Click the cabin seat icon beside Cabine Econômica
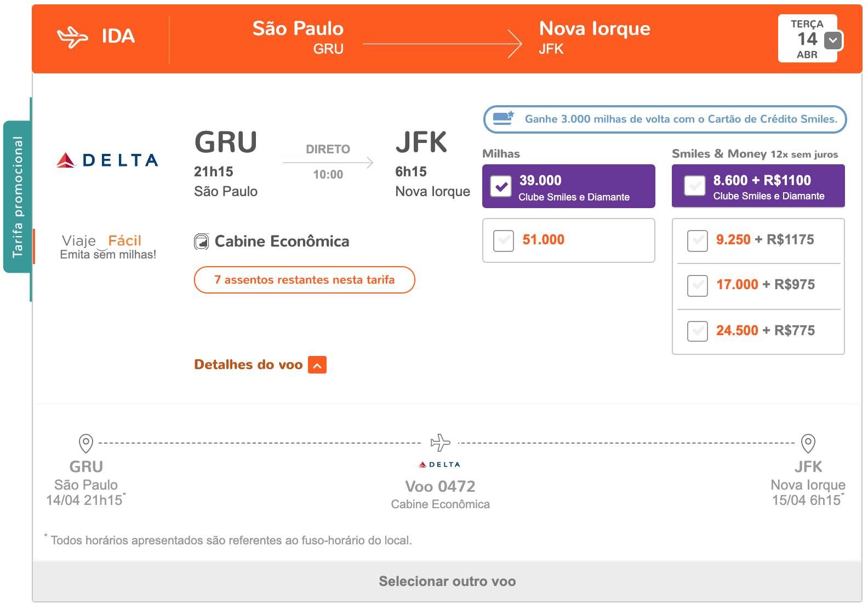868x609 pixels. (202, 242)
